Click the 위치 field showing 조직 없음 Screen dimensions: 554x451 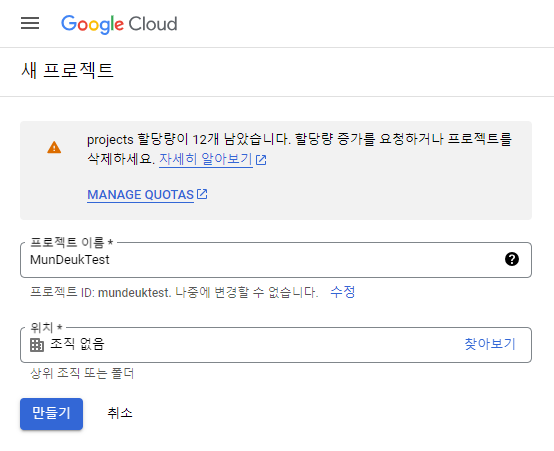tap(276, 345)
